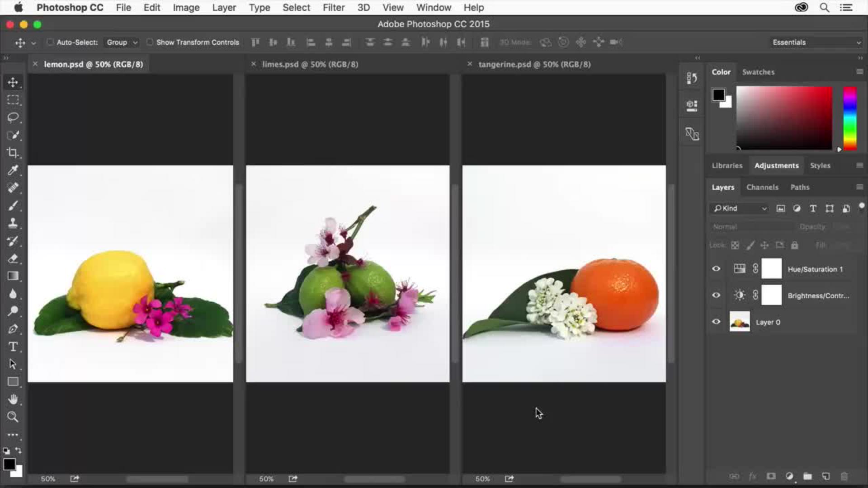Hide the Hue/Saturation 1 layer
The image size is (868, 488).
click(716, 269)
